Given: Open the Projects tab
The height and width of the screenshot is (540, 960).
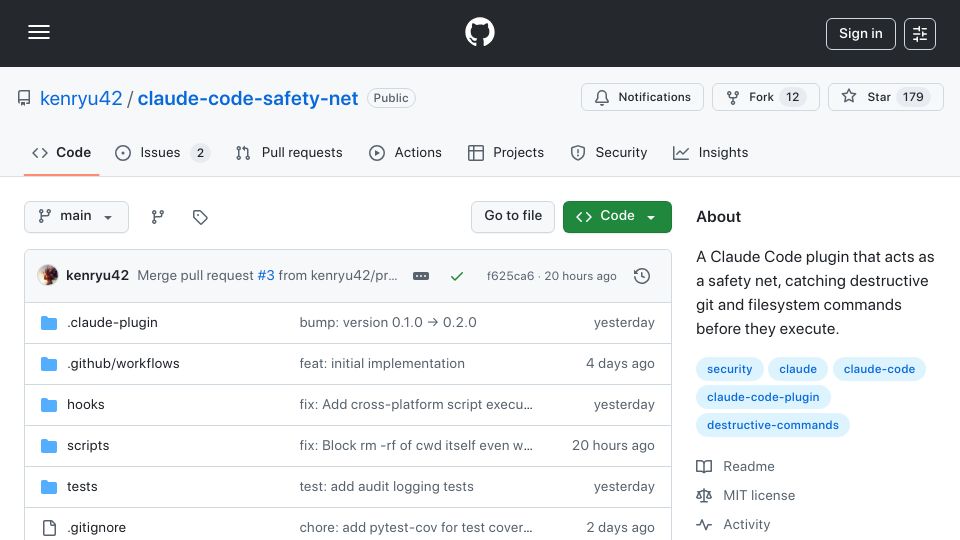Looking at the screenshot, I should point(506,152).
